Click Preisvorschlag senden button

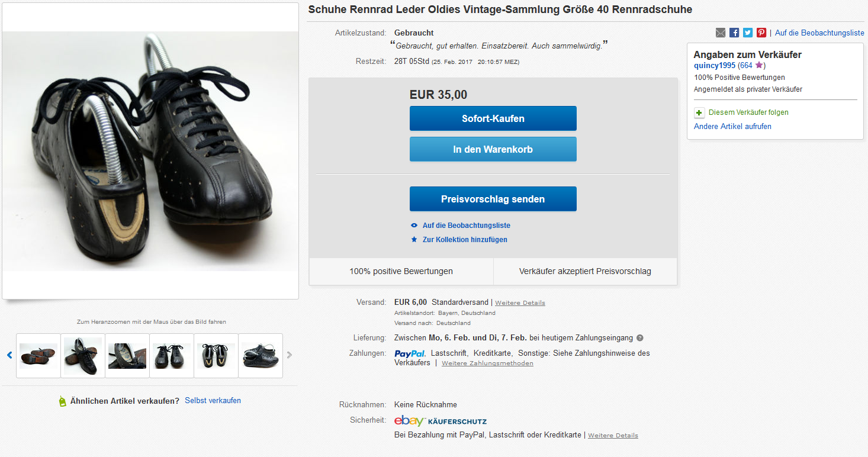point(493,199)
